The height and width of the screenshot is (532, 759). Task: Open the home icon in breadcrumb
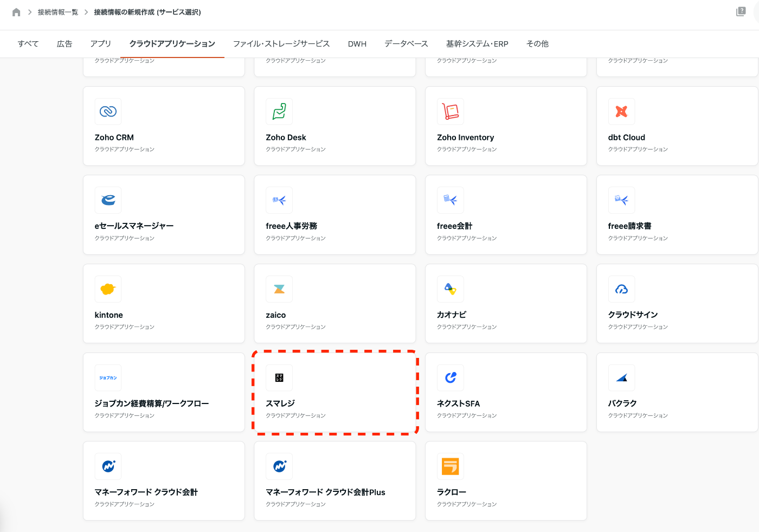click(x=16, y=12)
